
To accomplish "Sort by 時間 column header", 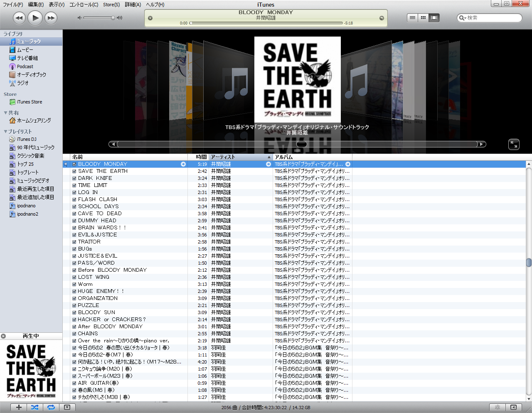I will click(198, 157).
